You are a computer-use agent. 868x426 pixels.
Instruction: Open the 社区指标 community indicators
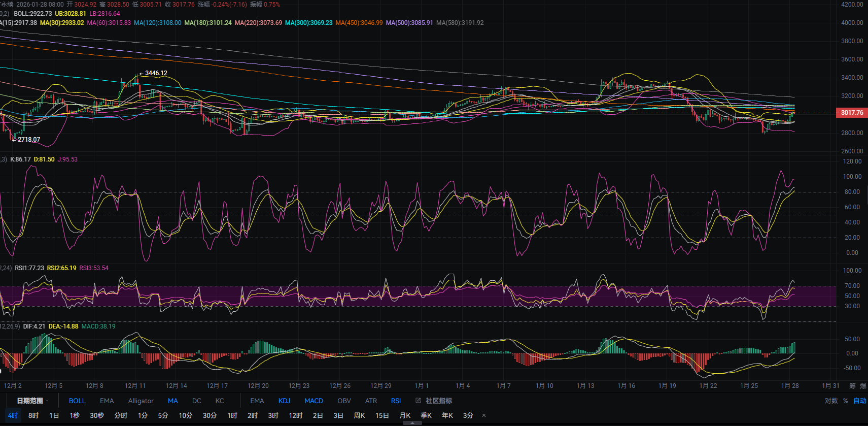tap(439, 401)
